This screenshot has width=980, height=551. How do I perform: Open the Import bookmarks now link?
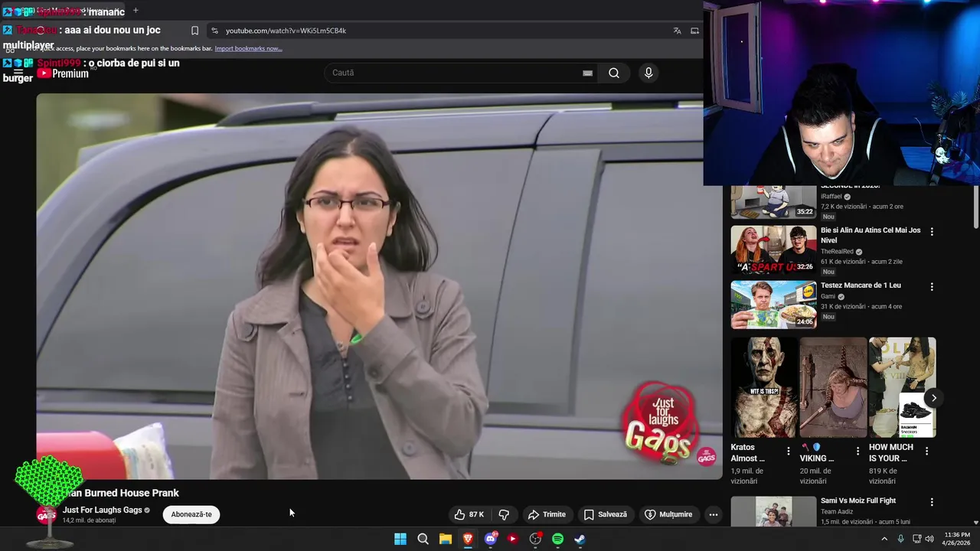click(248, 48)
